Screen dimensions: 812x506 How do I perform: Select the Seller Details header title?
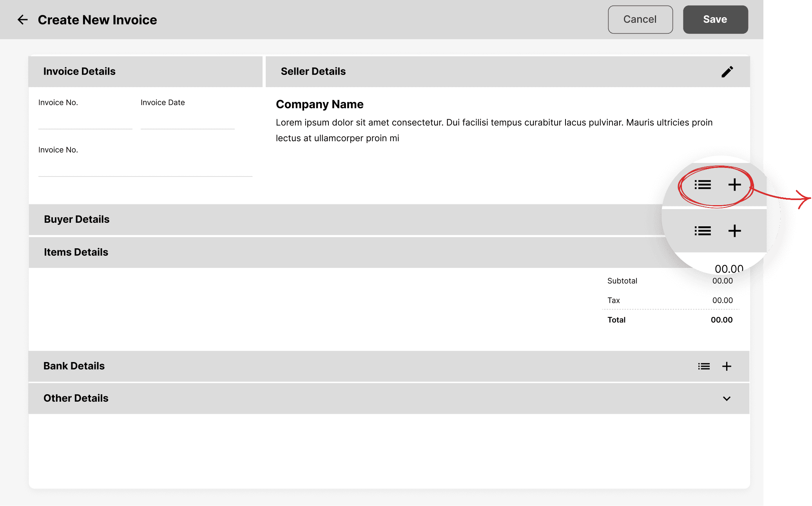pyautogui.click(x=313, y=71)
